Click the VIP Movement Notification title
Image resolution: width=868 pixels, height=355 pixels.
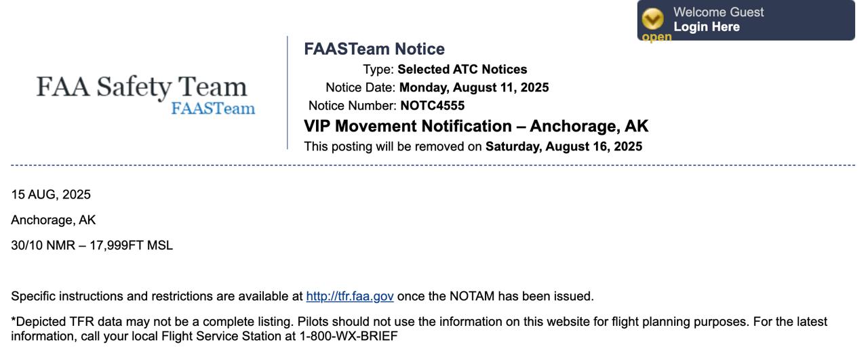coord(476,126)
